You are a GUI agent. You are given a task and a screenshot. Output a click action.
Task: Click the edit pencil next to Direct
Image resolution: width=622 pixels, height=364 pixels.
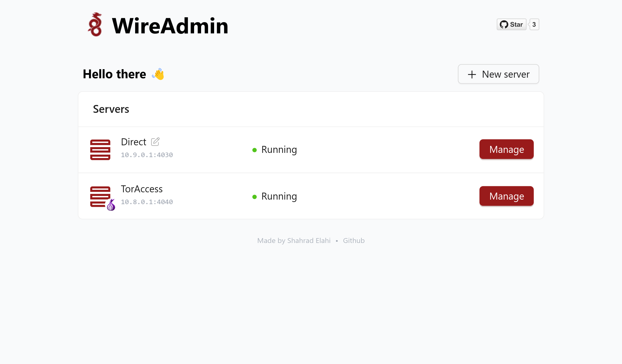coord(155,142)
